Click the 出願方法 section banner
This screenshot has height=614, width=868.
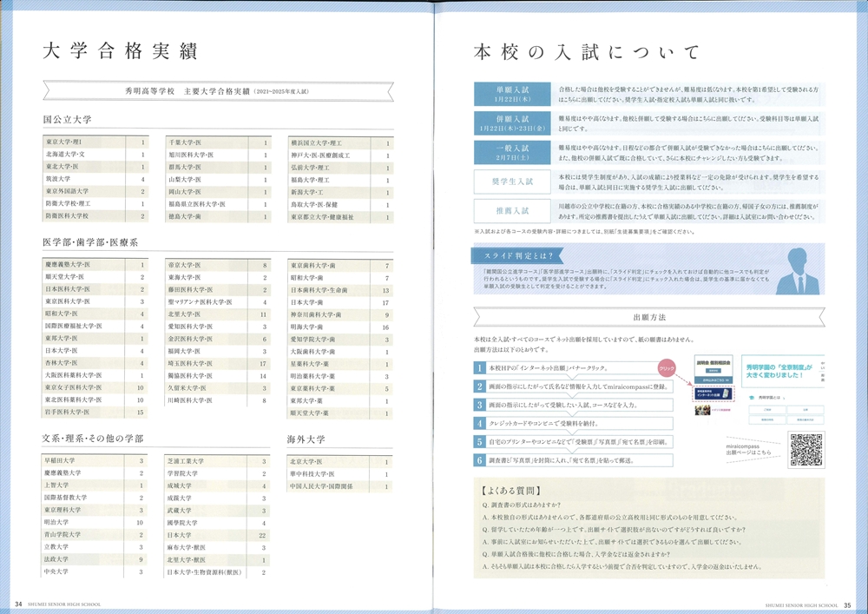[649, 317]
